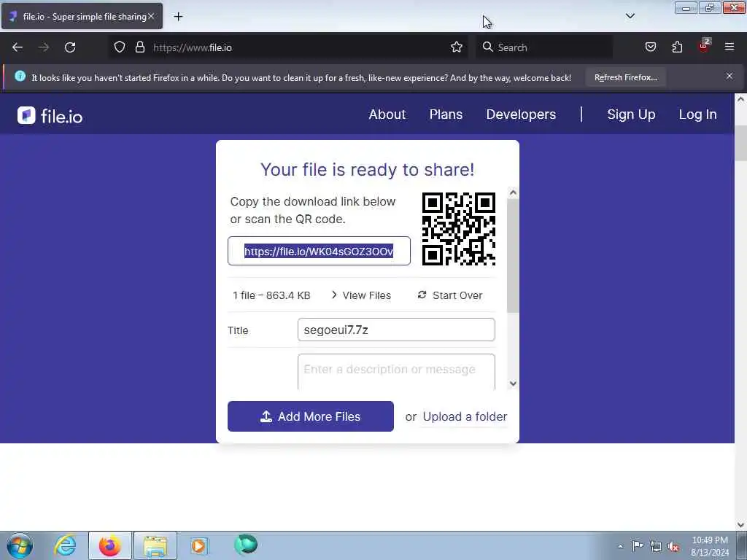Launch Internet Explorer from the taskbar

coord(65,545)
